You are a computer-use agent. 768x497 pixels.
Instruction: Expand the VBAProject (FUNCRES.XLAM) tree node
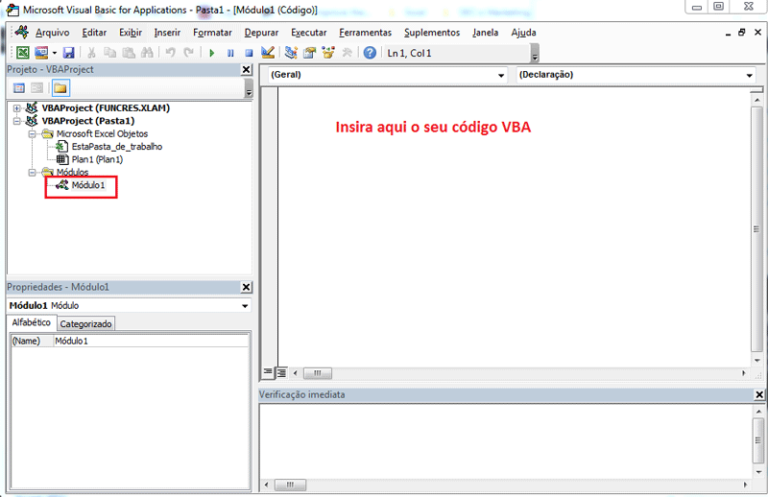tap(17, 108)
